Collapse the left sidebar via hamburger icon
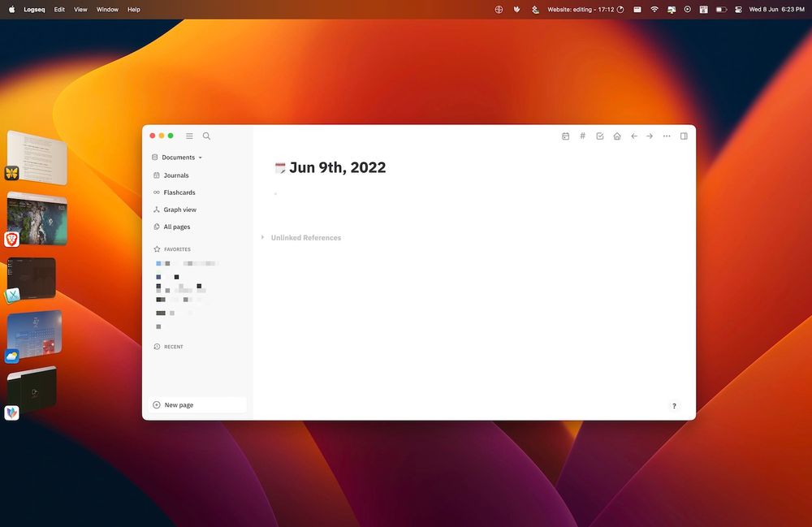Image resolution: width=812 pixels, height=527 pixels. (x=189, y=136)
